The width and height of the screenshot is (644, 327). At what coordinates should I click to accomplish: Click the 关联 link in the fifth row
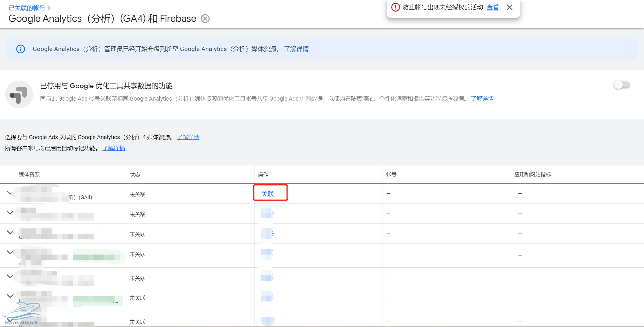[x=267, y=277]
